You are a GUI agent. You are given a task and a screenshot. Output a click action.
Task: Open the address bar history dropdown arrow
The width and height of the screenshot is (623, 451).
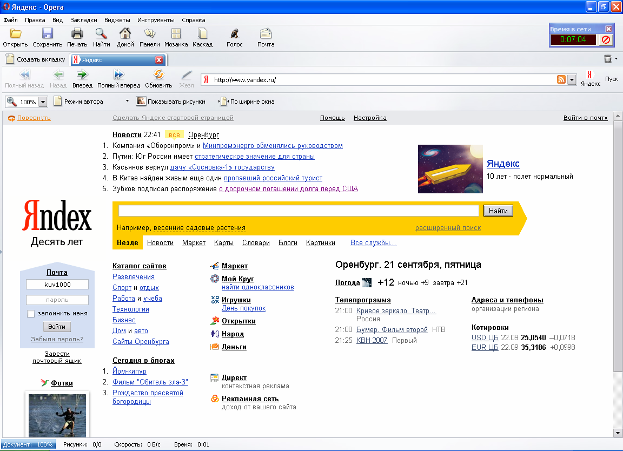(x=571, y=79)
